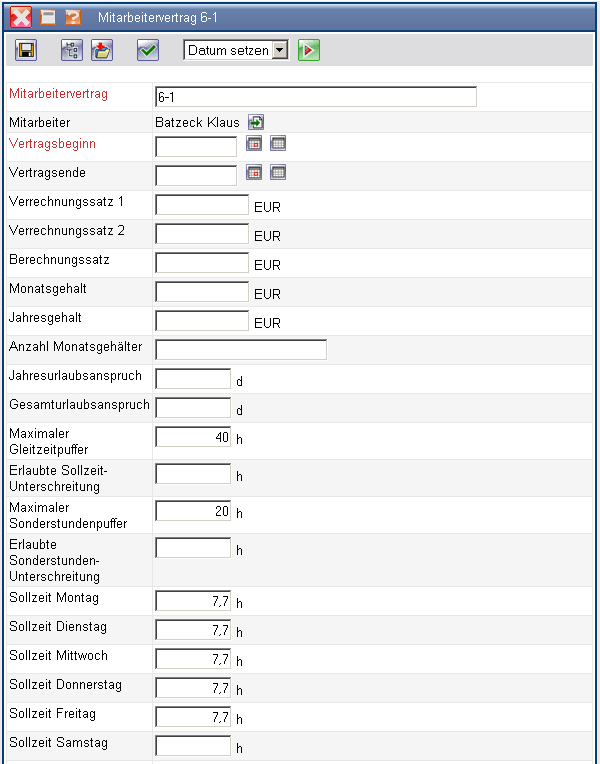Focus the empty Sollzeit Samstag field
Screen dimensions: 600x764
point(193,746)
